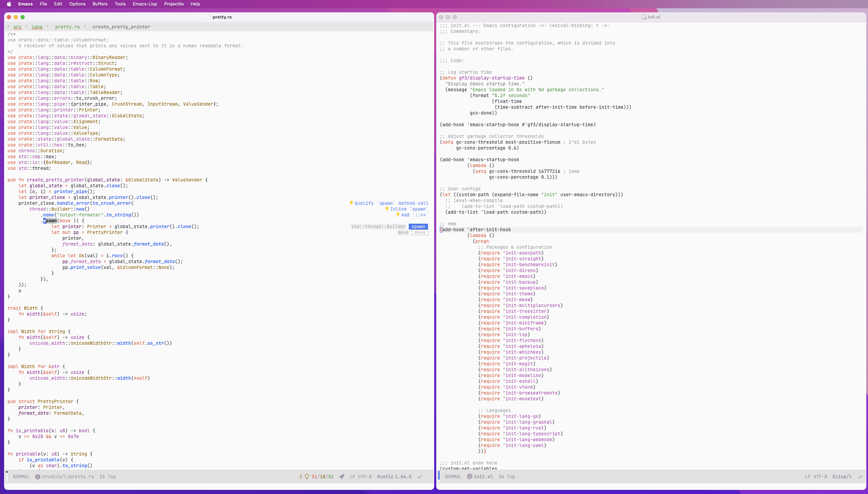
Task: Click init.el buffer name in the modeline
Action: pos(483,477)
